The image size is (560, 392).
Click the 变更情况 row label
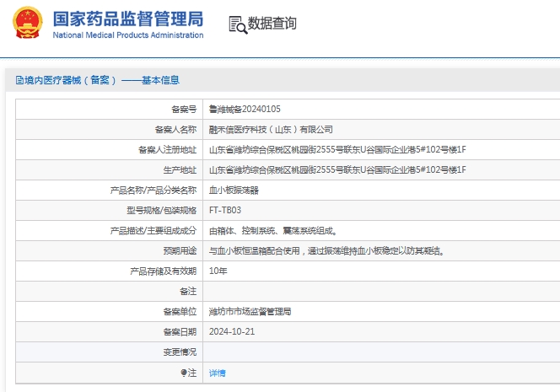180,352
